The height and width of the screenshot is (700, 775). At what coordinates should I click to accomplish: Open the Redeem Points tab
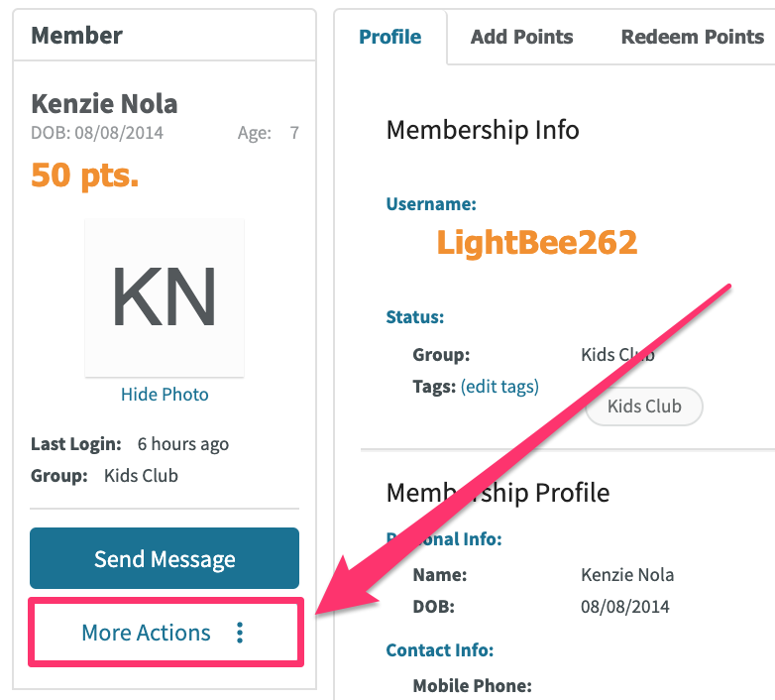tap(692, 37)
